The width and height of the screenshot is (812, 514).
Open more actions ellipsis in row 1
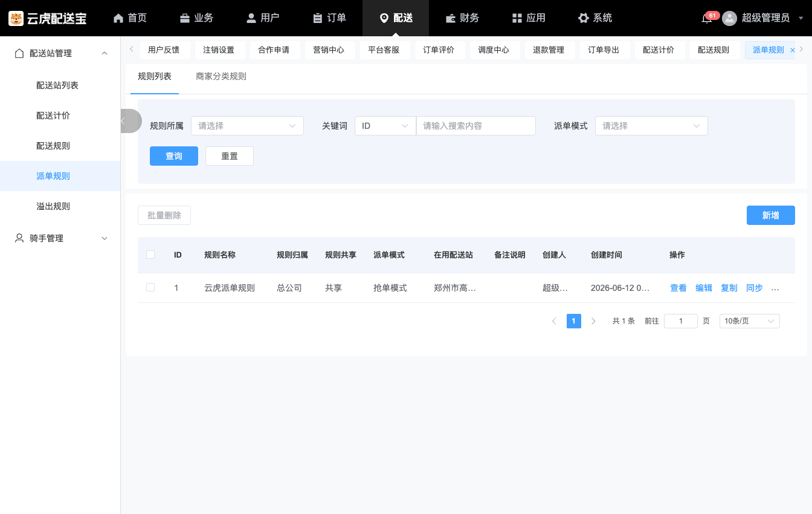pos(776,288)
